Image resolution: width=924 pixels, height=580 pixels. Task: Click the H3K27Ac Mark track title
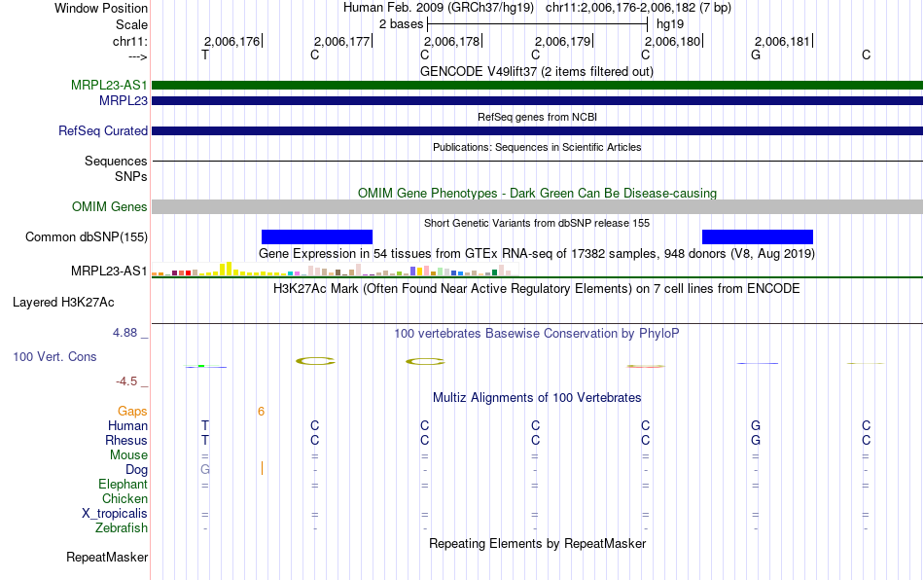click(x=537, y=288)
